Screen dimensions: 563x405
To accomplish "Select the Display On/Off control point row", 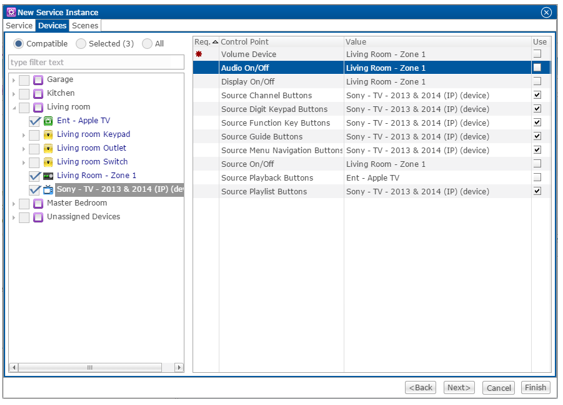I will tap(372, 82).
